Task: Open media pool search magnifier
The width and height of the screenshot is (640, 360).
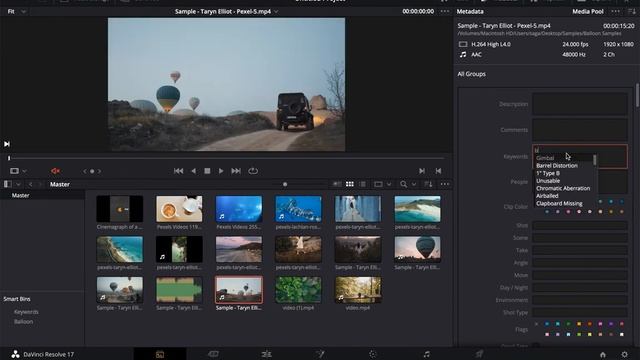Action: [403, 184]
